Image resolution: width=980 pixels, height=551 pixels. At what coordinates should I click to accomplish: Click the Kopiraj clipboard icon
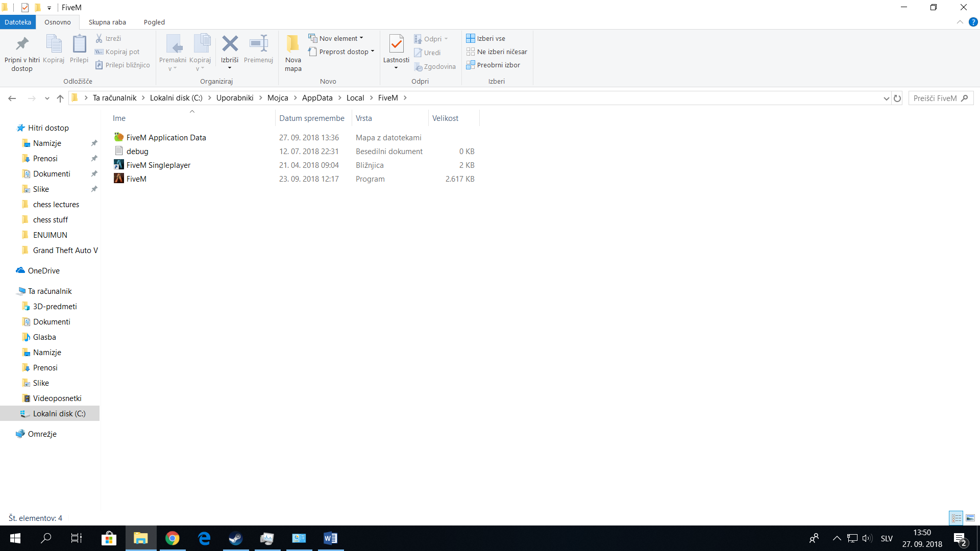click(54, 49)
